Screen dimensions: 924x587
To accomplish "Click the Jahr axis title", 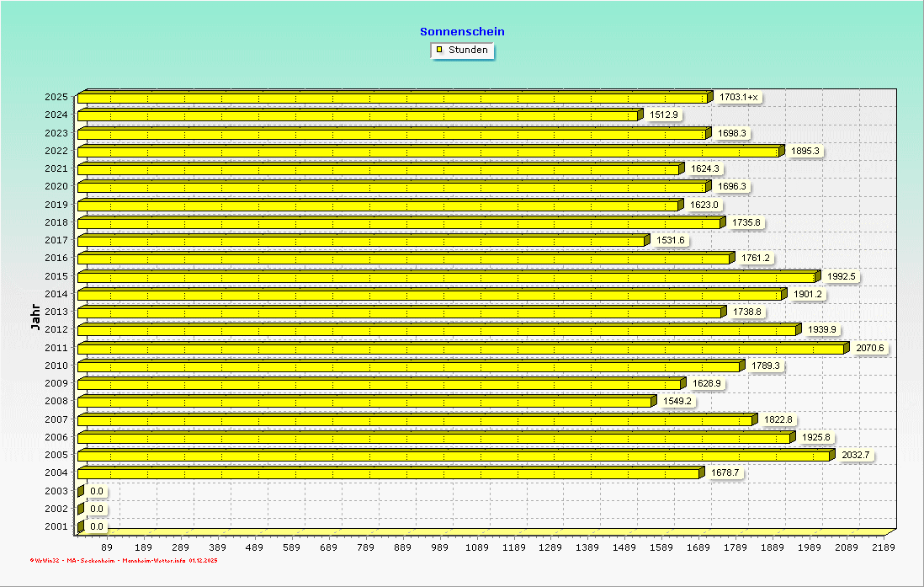I will pos(35,318).
